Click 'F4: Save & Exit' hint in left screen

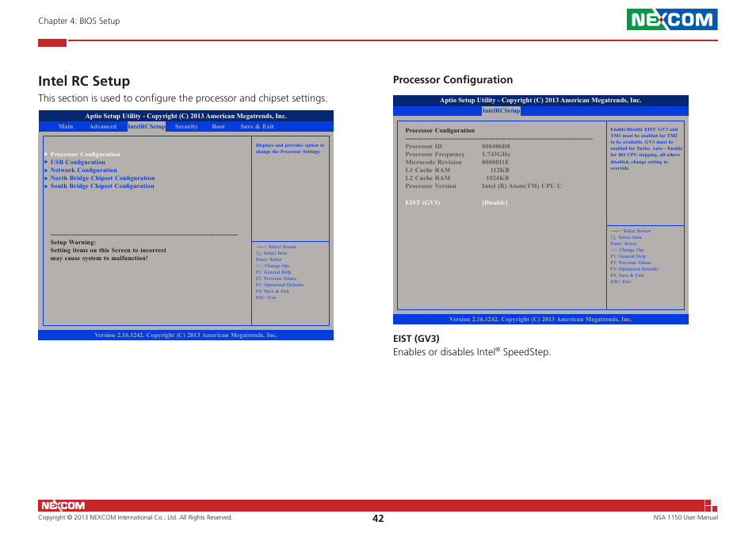click(x=273, y=291)
